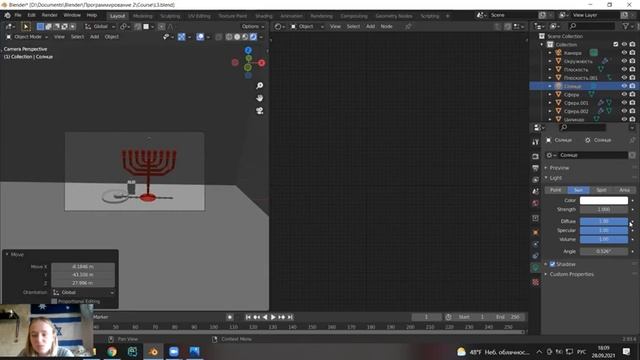Expand the Preview panel
This screenshot has height=360, width=640.
coord(559,168)
